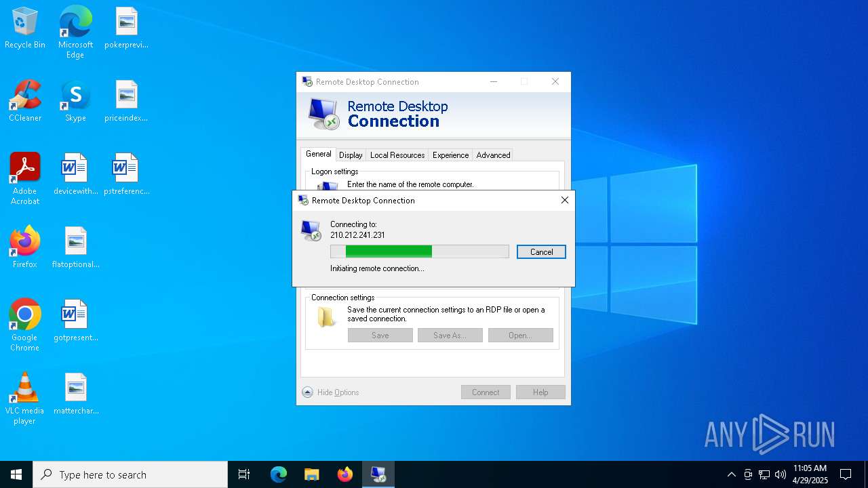Select the priceindex... image file
Screen dimensions: 868x488
(x=126, y=102)
